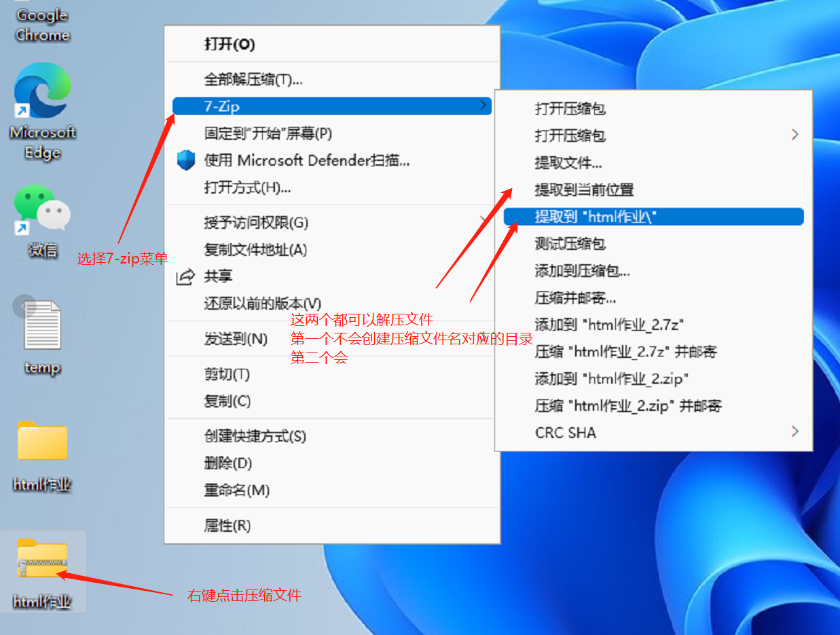
Task: Expand the CRC SHA submenu arrow
Action: coord(795,431)
